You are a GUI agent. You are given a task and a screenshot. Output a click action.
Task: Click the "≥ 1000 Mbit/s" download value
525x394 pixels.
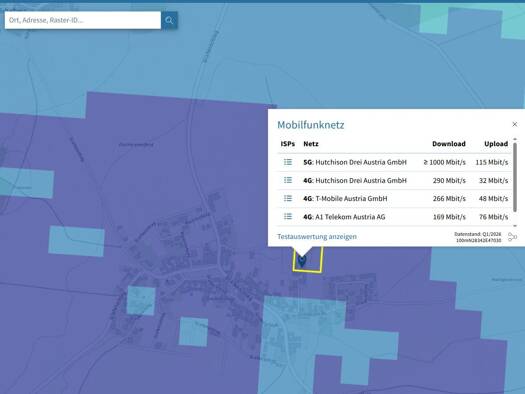444,162
